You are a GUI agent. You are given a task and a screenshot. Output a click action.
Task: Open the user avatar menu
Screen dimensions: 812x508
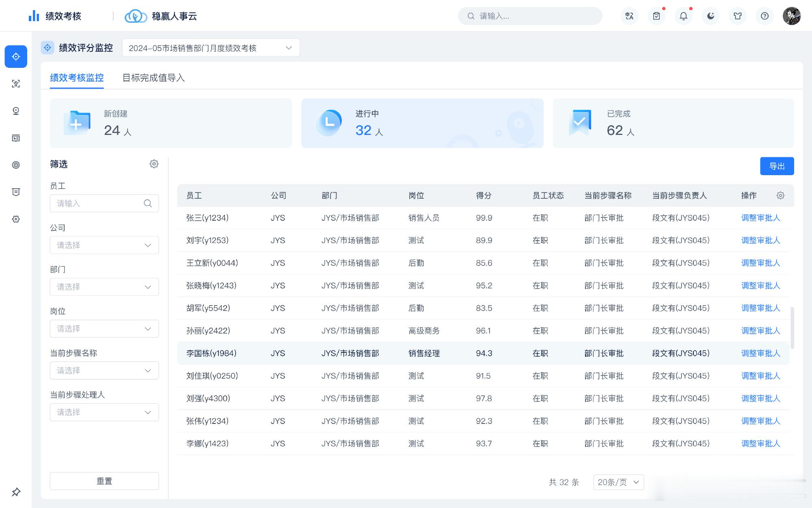[x=792, y=16]
